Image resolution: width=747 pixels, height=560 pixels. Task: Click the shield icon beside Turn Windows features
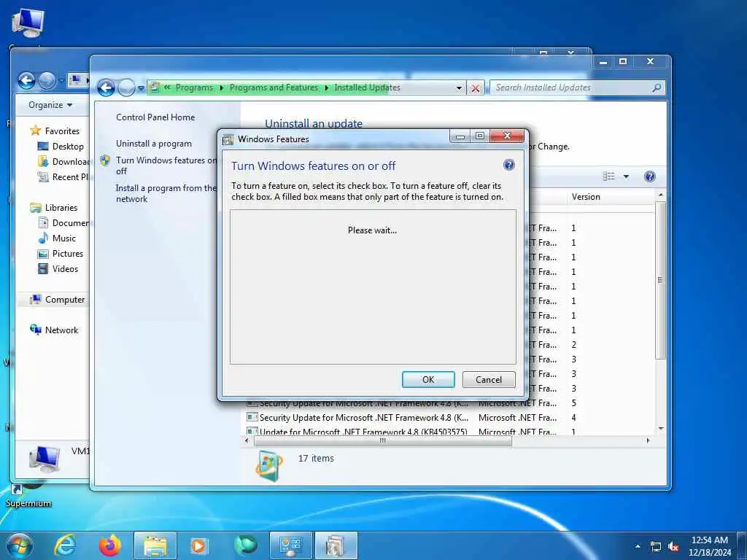point(105,160)
